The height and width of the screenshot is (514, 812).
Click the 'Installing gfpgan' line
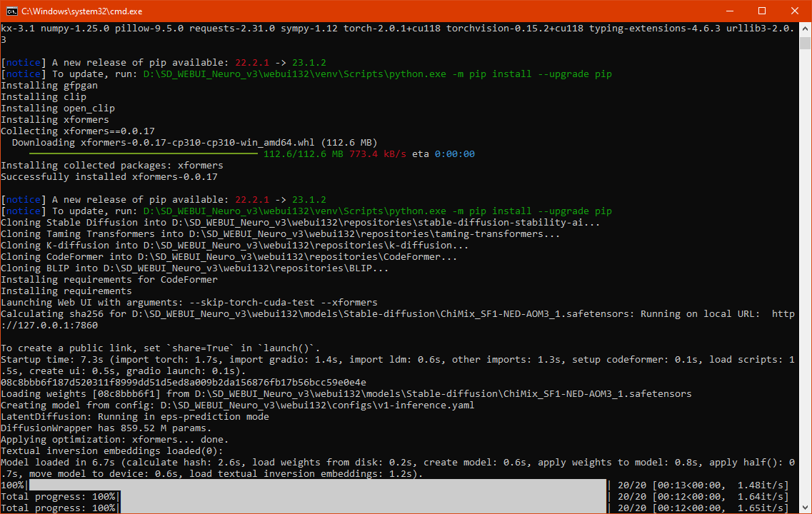tap(49, 86)
